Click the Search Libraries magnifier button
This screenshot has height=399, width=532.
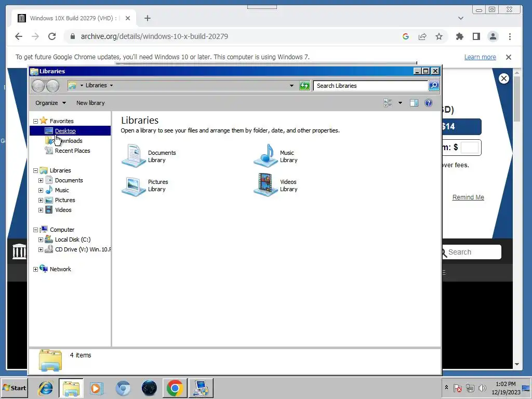pos(434,86)
